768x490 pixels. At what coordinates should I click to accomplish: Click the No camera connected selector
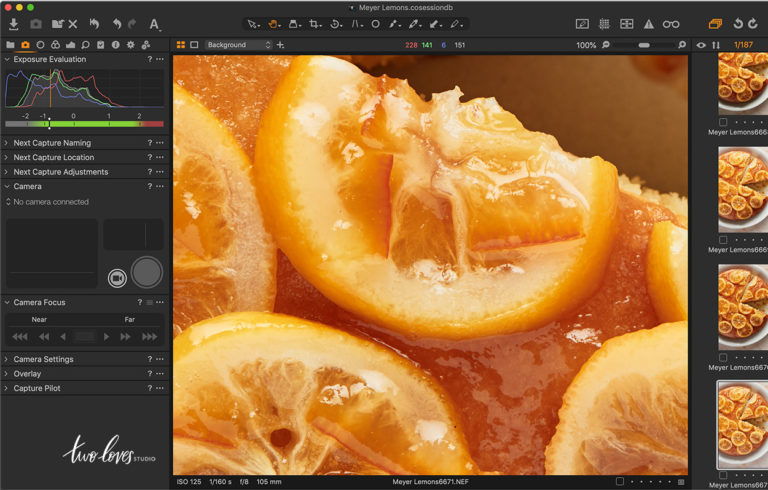pyautogui.click(x=47, y=201)
